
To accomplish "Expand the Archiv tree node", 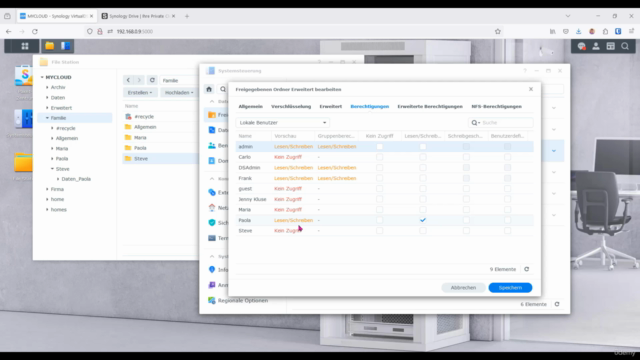I will (47, 87).
